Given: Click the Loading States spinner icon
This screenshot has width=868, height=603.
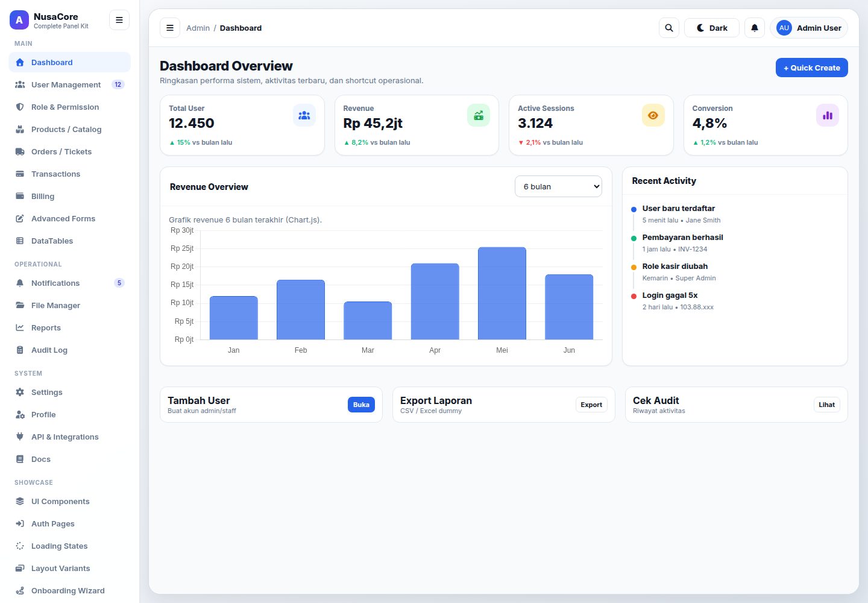Looking at the screenshot, I should coord(20,546).
